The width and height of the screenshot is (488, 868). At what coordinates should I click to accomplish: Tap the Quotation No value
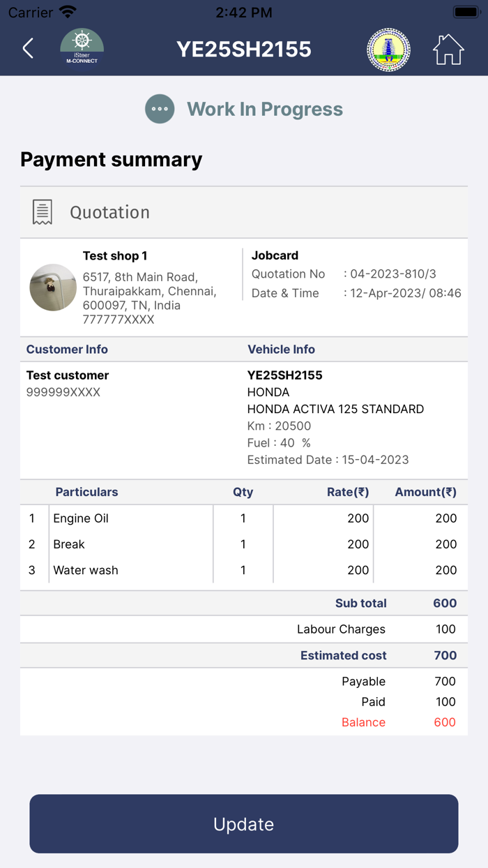click(x=393, y=274)
